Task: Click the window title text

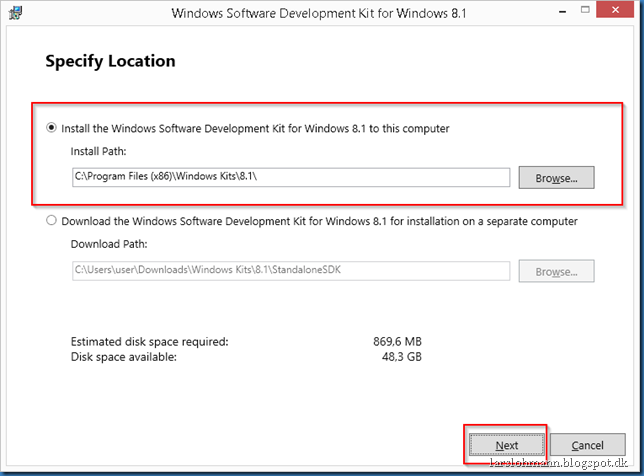Action: (x=319, y=14)
